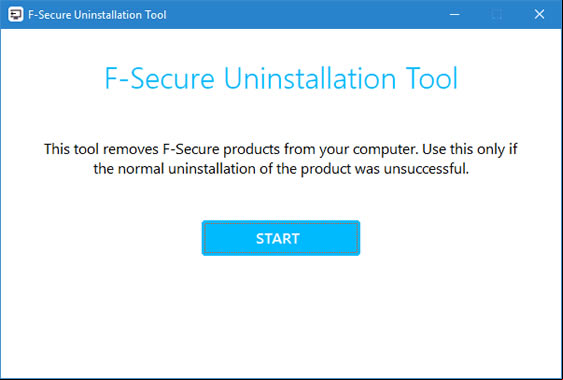Click the title bar window caption text
Image resolution: width=563 pixels, height=380 pixels.
97,15
